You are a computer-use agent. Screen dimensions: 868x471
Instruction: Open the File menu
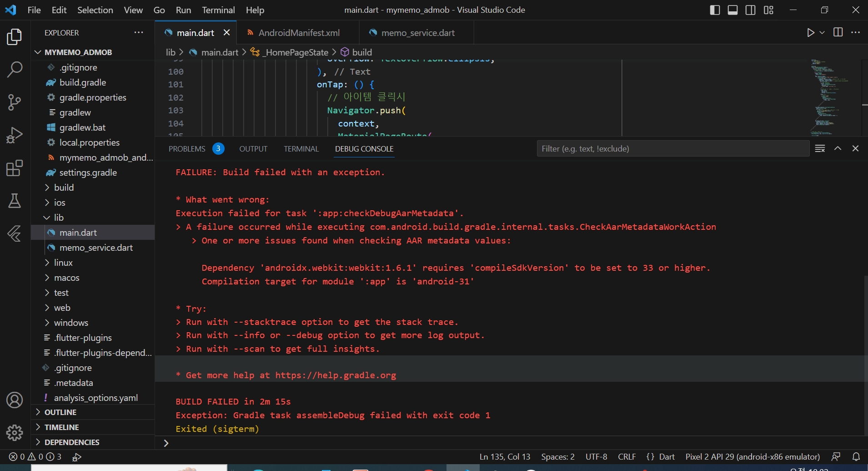click(x=34, y=10)
